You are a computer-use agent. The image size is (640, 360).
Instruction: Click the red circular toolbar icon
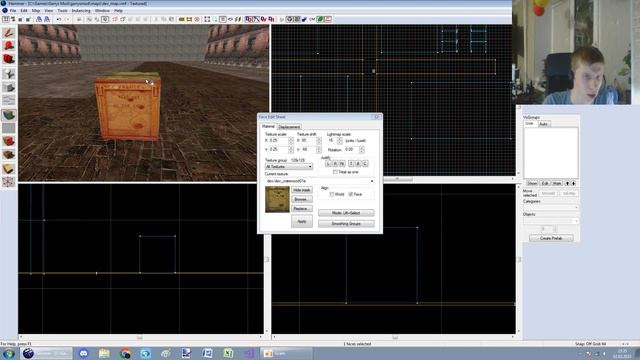[x=197, y=19]
